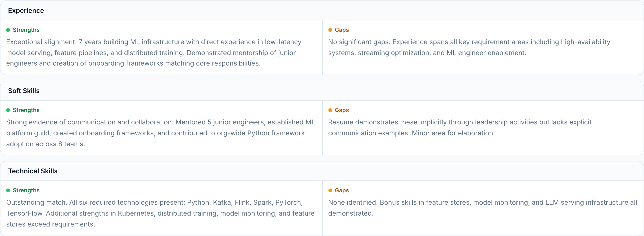Click the 'None identified' gaps text
This screenshot has height=236, width=644.
[x=482, y=208]
